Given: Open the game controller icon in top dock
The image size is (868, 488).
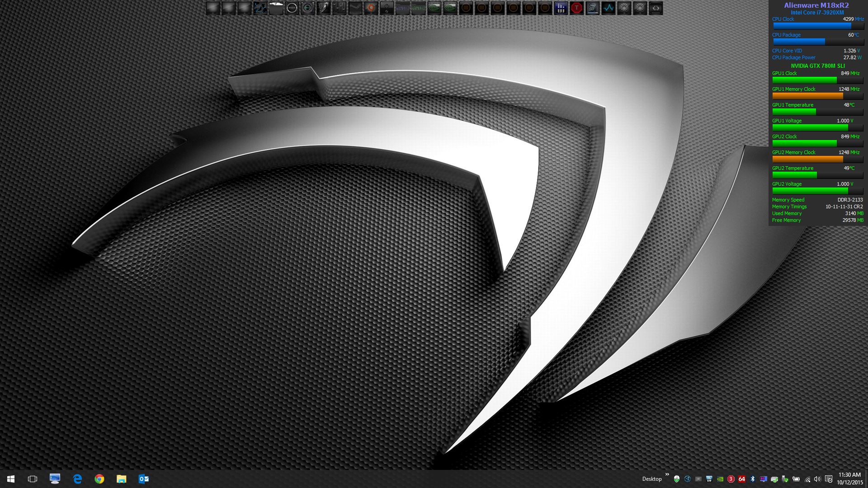Looking at the screenshot, I should 387,8.
